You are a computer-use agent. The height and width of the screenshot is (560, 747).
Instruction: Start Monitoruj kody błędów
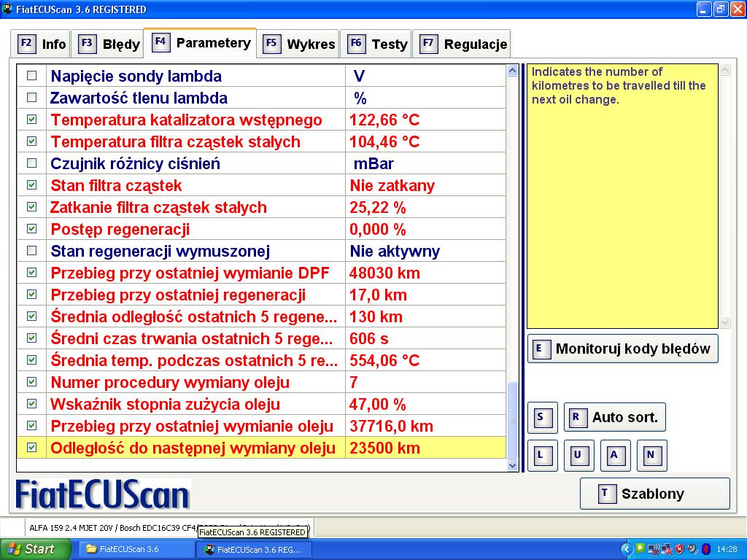pos(622,349)
